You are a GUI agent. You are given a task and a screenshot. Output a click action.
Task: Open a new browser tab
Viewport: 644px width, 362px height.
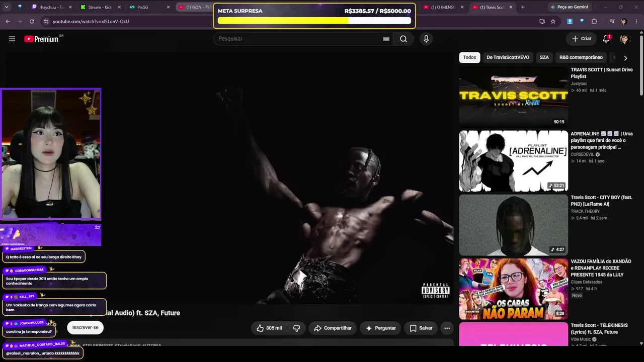(523, 7)
